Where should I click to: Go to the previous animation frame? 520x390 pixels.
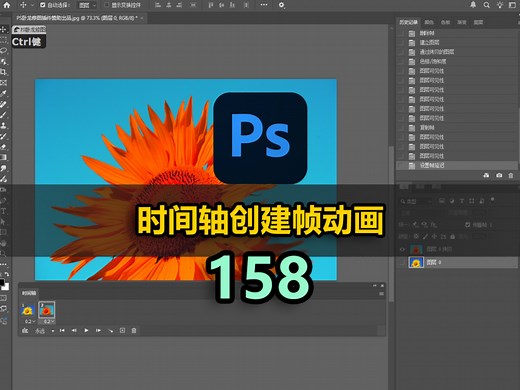click(x=74, y=330)
